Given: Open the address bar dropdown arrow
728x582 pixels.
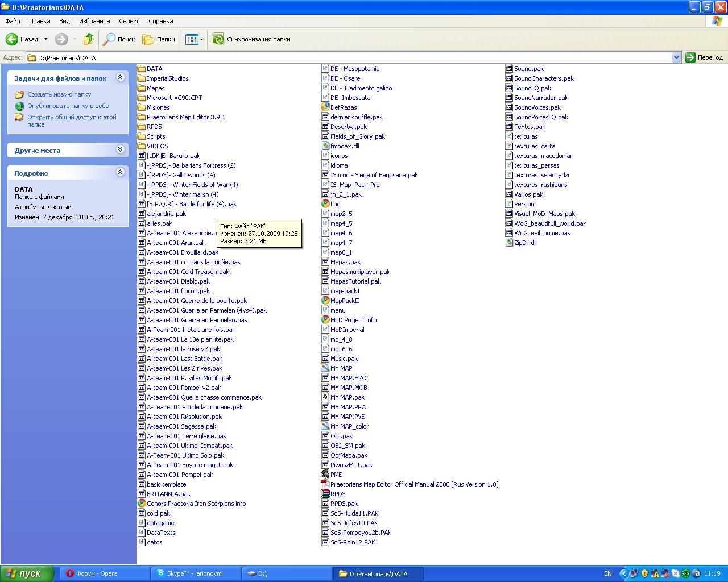Looking at the screenshot, I should tap(676, 57).
